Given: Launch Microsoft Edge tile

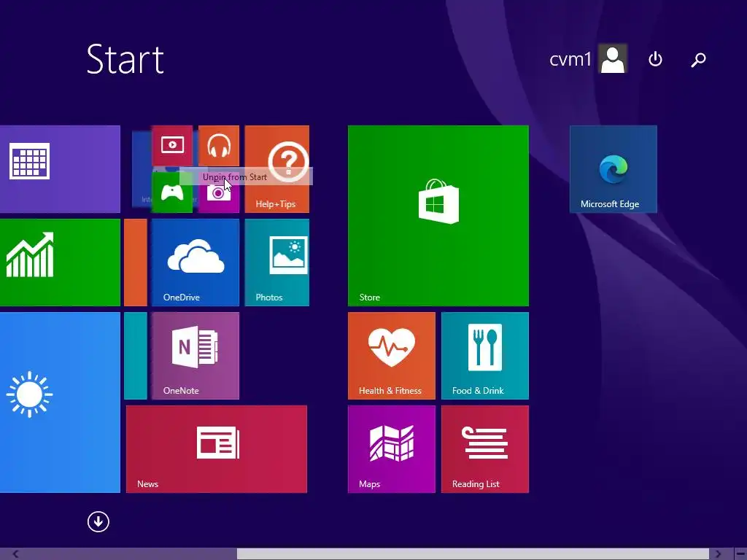Looking at the screenshot, I should pos(613,169).
